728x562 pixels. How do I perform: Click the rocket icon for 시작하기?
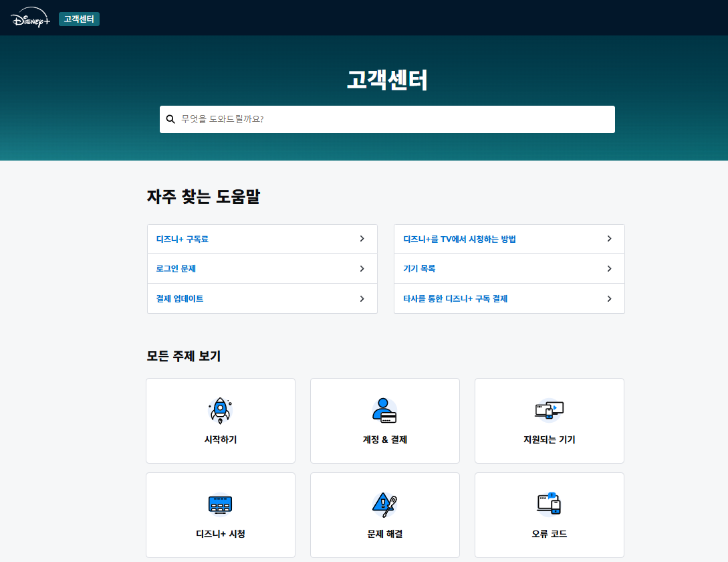[221, 411]
